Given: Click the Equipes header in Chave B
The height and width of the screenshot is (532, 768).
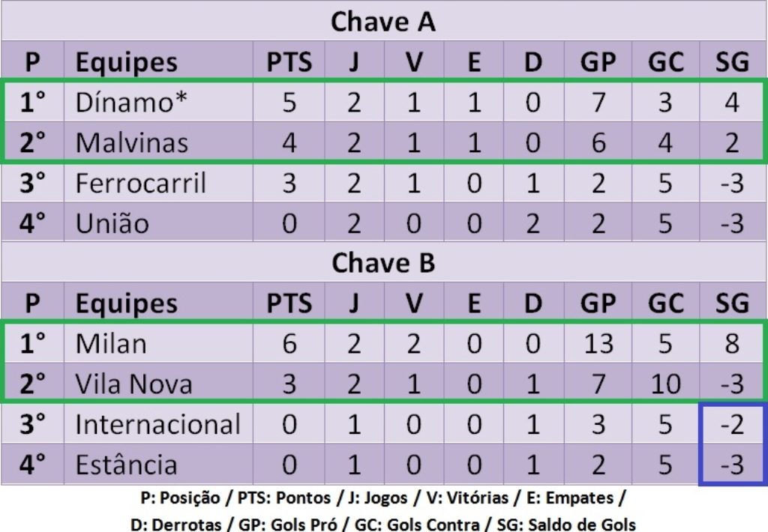Looking at the screenshot, I should coord(126,303).
